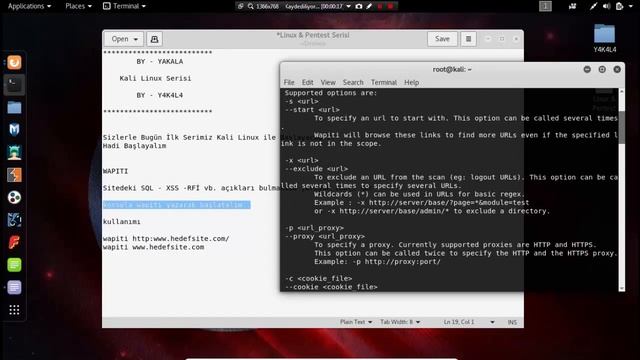Click the second red recorder button
Image resolution: width=640 pixels, height=360 pixels.
(x=390, y=6)
